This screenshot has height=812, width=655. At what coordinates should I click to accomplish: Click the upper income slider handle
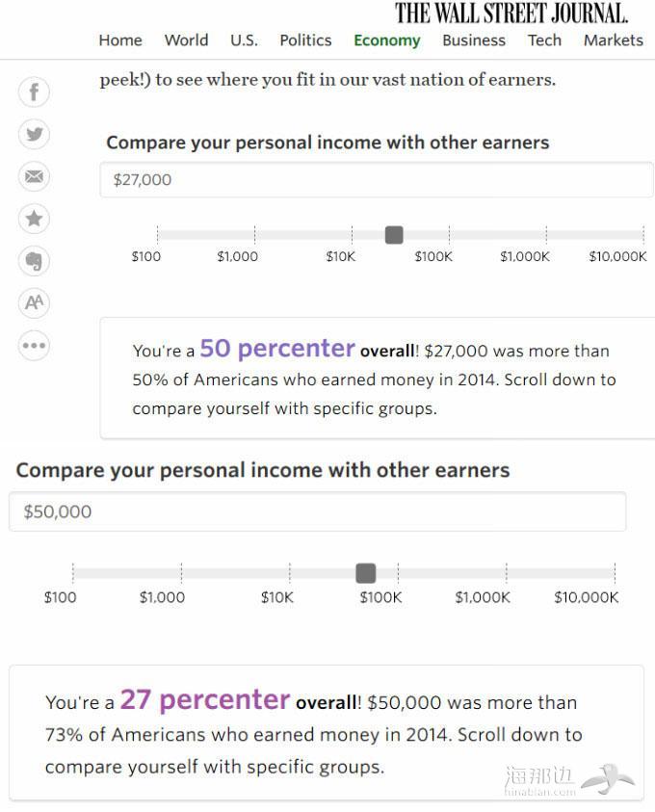click(394, 235)
